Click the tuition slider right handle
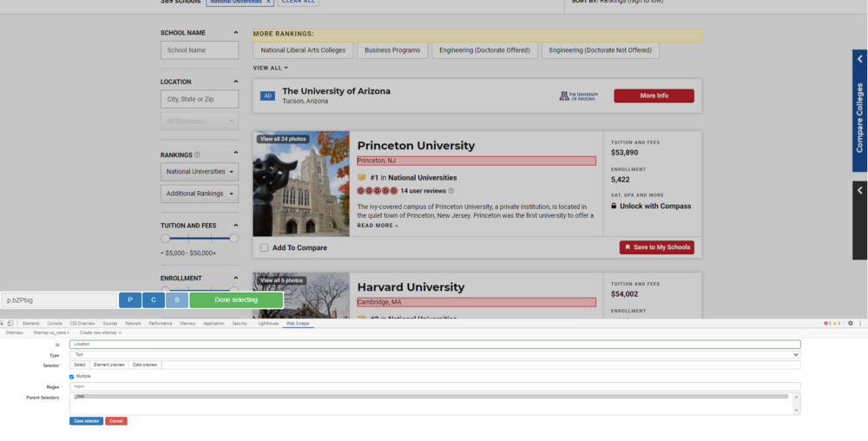Screen dimensions: 868x441 [x=234, y=239]
